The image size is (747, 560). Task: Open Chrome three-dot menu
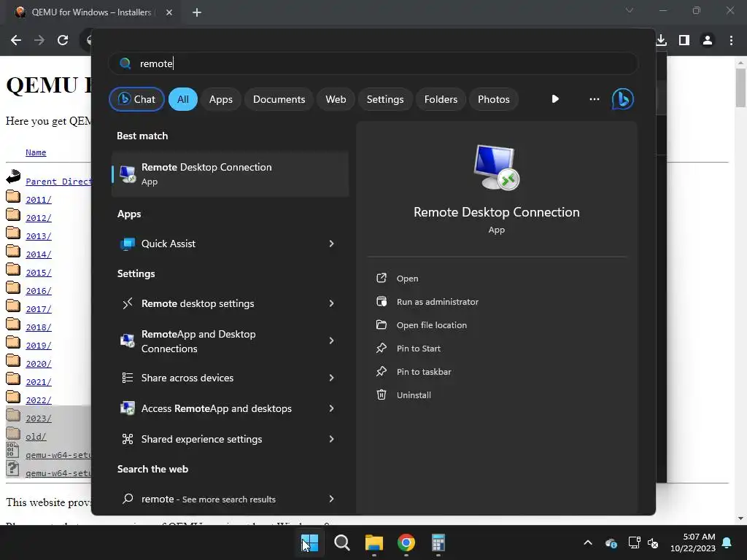click(731, 40)
